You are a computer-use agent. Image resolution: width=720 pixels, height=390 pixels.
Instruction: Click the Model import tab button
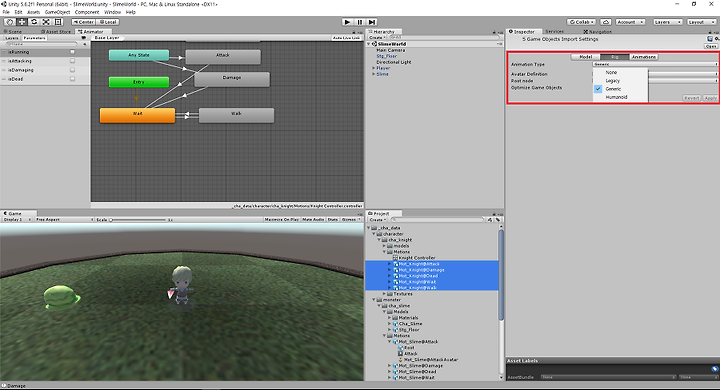tap(585, 57)
